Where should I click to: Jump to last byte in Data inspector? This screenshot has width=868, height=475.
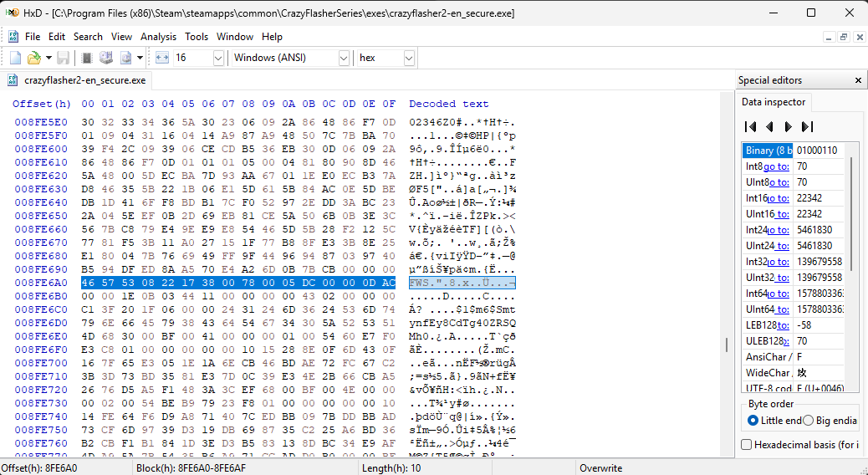point(807,126)
